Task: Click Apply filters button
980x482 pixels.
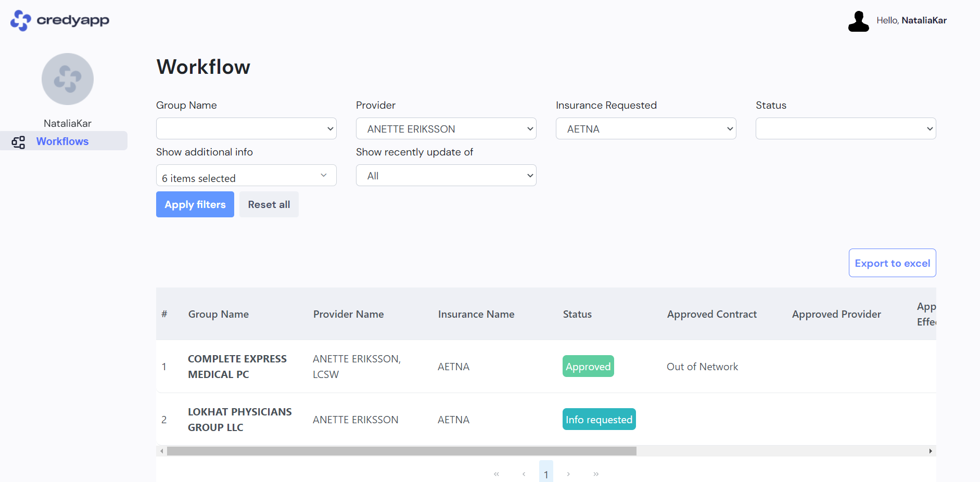Action: coord(195,204)
